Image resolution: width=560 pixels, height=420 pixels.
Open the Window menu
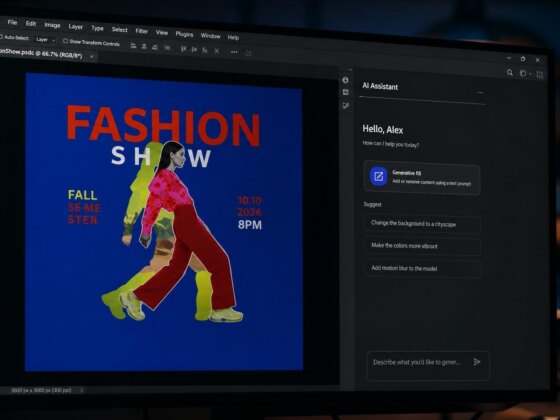(x=210, y=36)
